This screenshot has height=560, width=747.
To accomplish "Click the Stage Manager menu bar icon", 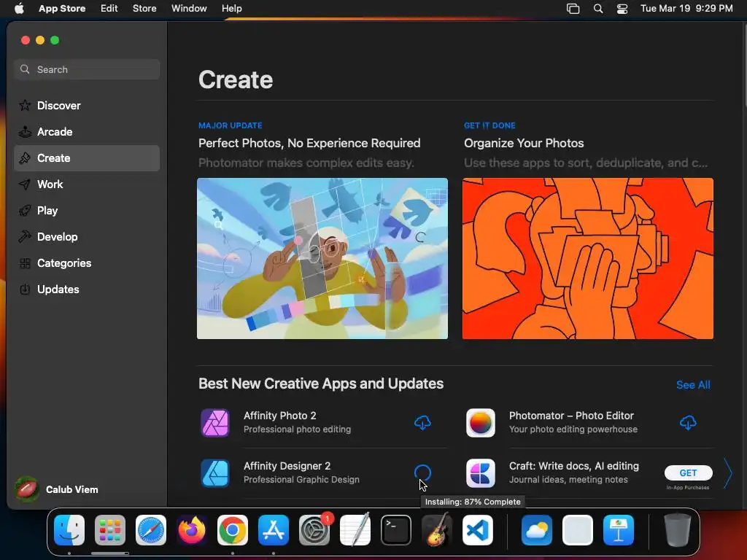I will point(573,9).
